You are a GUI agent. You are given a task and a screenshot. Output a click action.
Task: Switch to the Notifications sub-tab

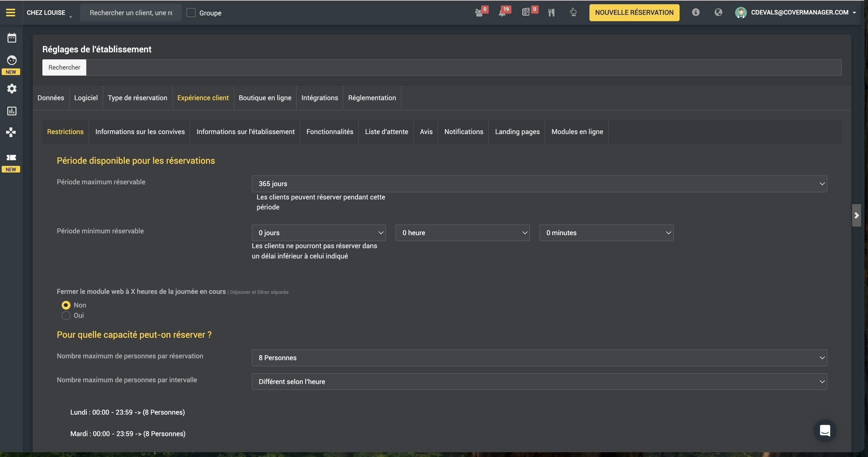[464, 132]
